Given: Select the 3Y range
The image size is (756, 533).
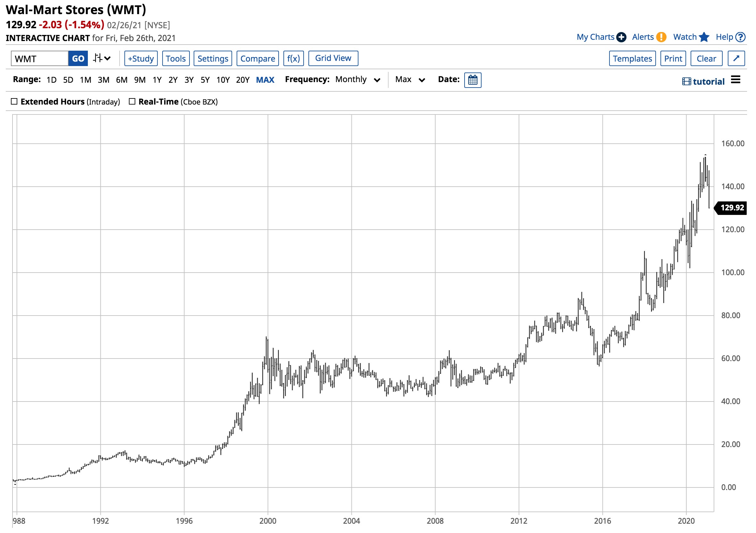Looking at the screenshot, I should pos(189,80).
